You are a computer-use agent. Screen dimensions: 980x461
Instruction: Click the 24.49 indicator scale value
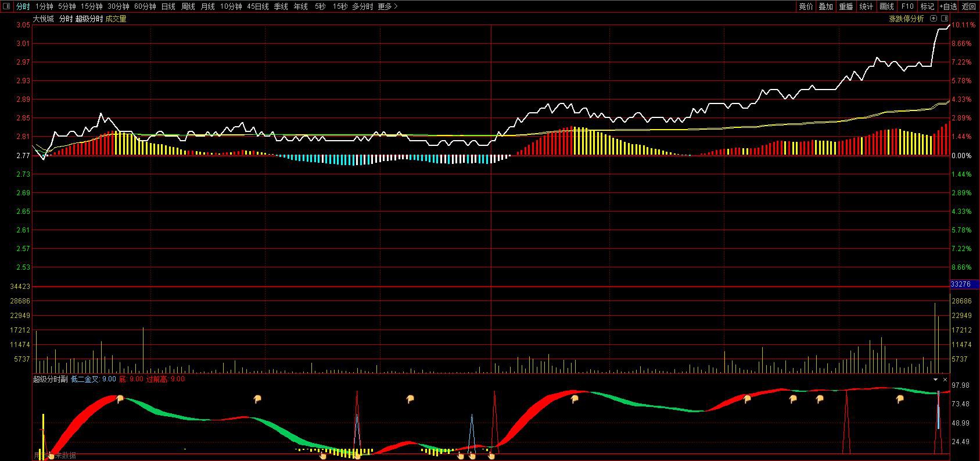[960, 442]
